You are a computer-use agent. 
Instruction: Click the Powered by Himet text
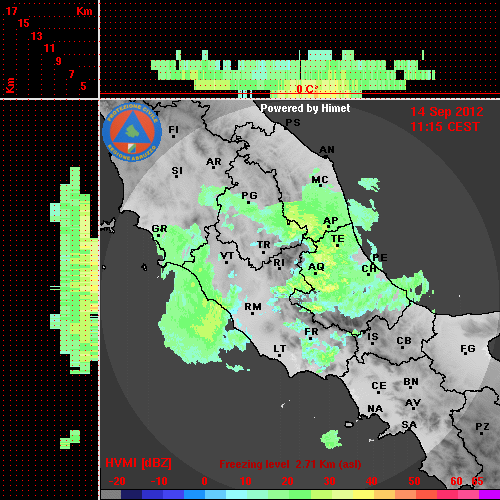pos(305,108)
